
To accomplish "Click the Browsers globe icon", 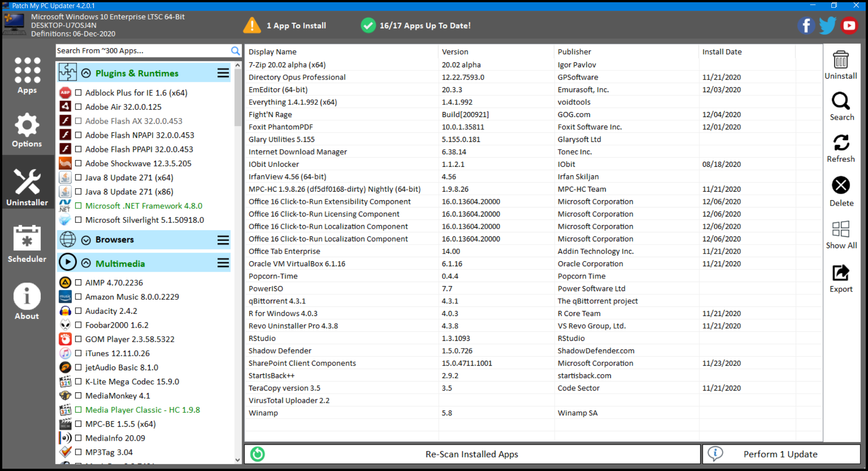I will click(68, 239).
